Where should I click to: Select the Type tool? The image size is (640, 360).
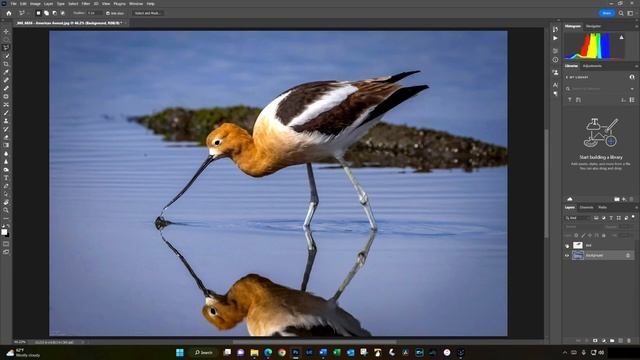click(x=6, y=178)
